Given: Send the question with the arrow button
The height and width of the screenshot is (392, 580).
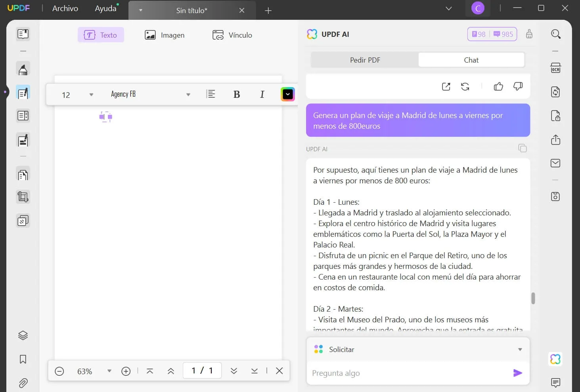Looking at the screenshot, I should (518, 373).
